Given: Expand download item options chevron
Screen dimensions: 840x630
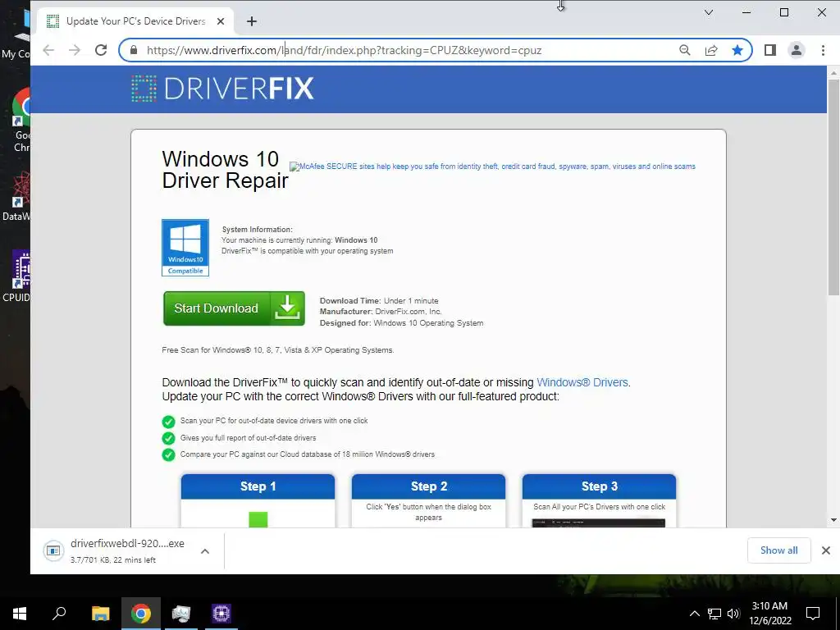Looking at the screenshot, I should click(205, 551).
